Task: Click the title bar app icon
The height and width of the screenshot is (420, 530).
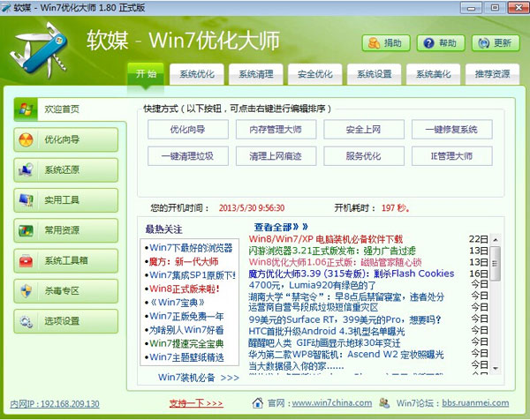Action: point(6,7)
